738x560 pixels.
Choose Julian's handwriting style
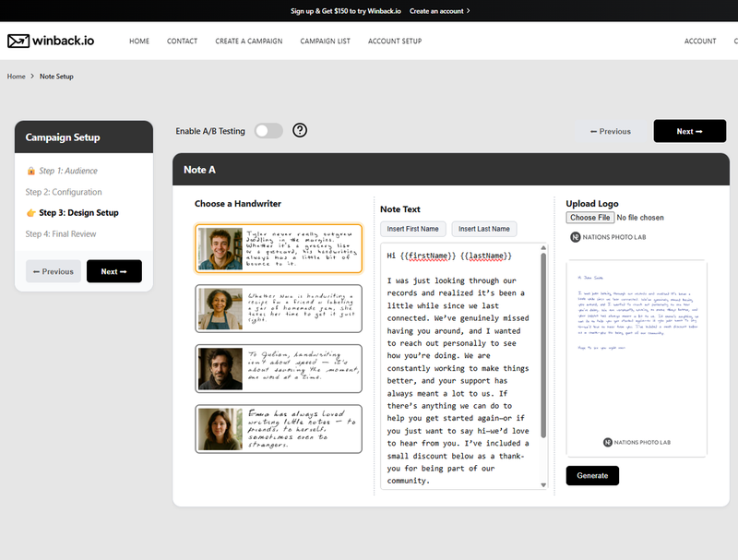[x=279, y=368]
